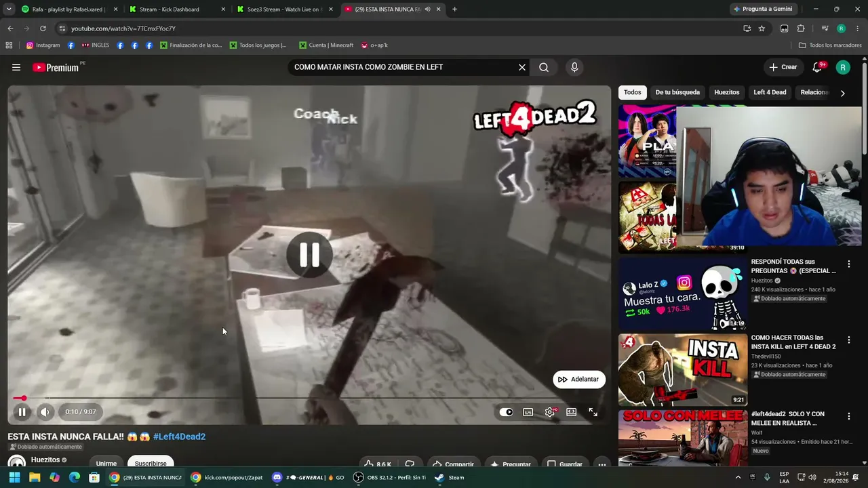The width and height of the screenshot is (868, 488).
Task: Clear the YouTube search box text
Action: click(522, 67)
